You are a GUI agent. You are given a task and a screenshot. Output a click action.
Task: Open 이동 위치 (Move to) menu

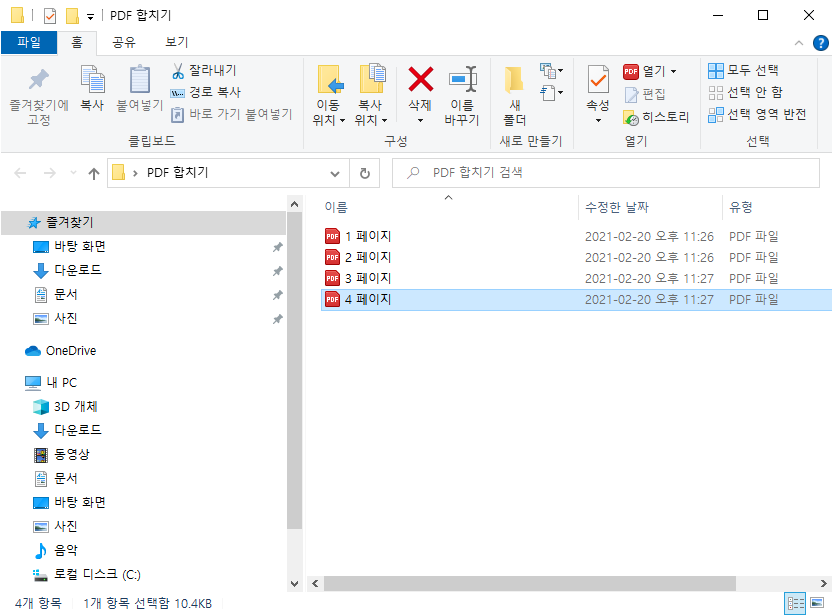click(329, 95)
